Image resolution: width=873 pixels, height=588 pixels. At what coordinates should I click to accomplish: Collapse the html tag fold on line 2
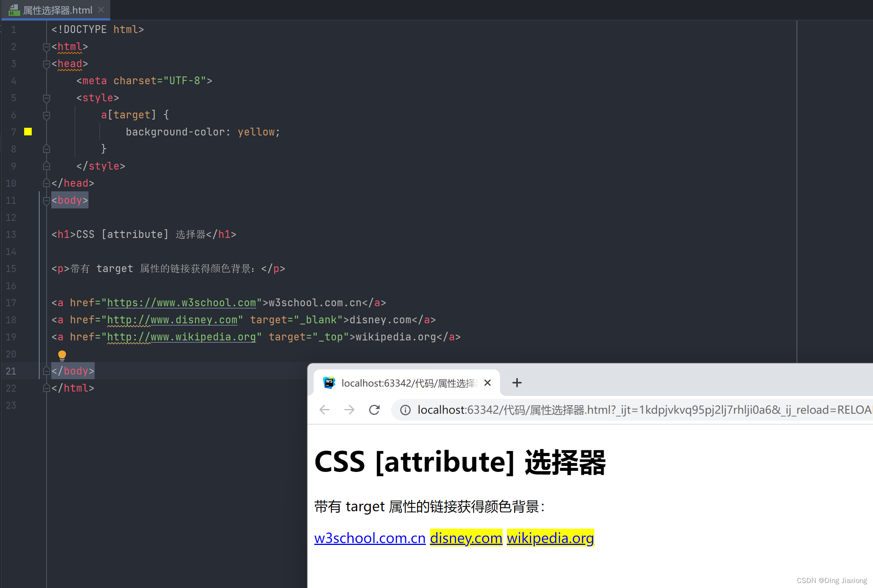(46, 47)
